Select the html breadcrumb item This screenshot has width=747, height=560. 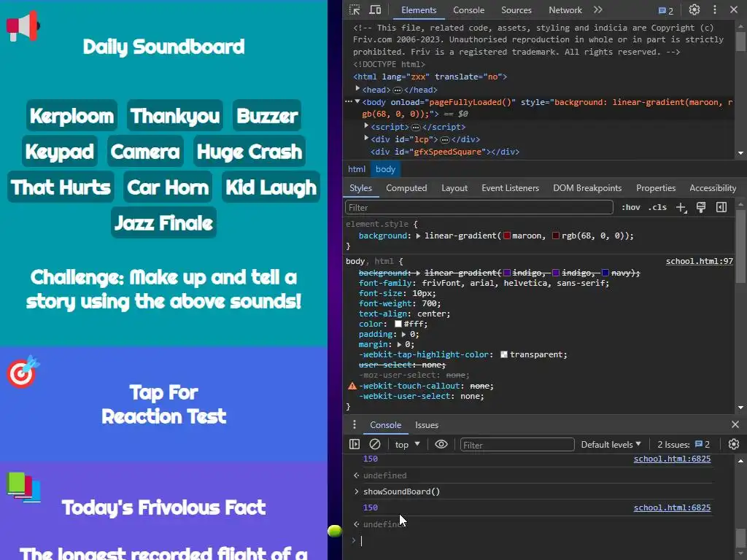(x=356, y=169)
